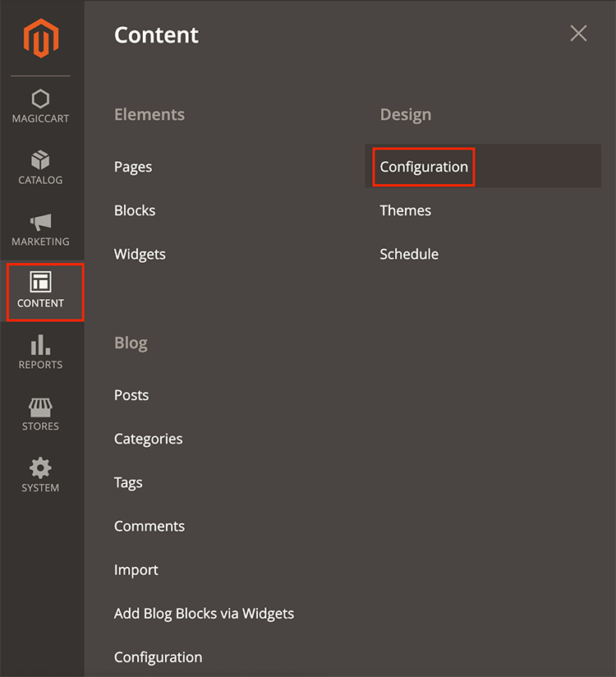Open blog Comments link
This screenshot has height=677, width=616.
click(149, 526)
